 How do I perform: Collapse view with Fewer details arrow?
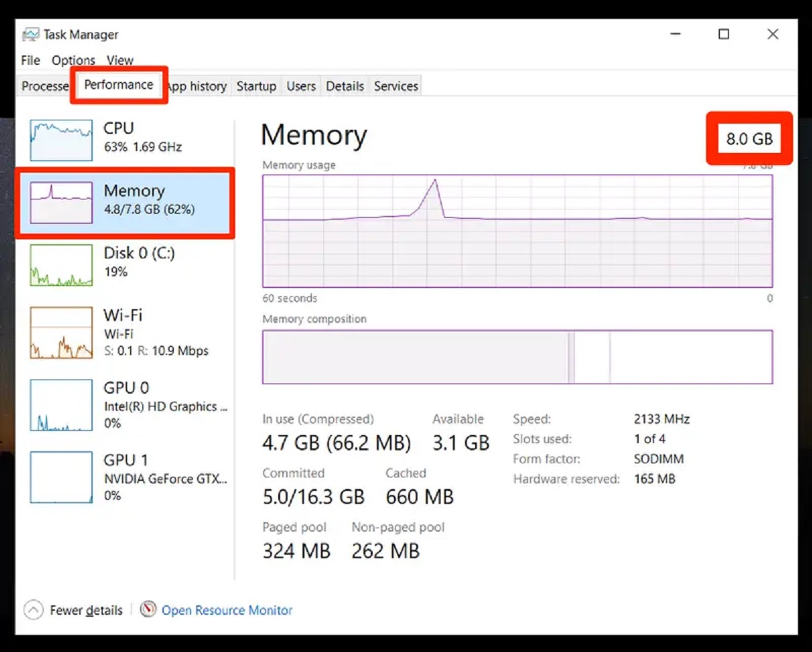pos(33,611)
